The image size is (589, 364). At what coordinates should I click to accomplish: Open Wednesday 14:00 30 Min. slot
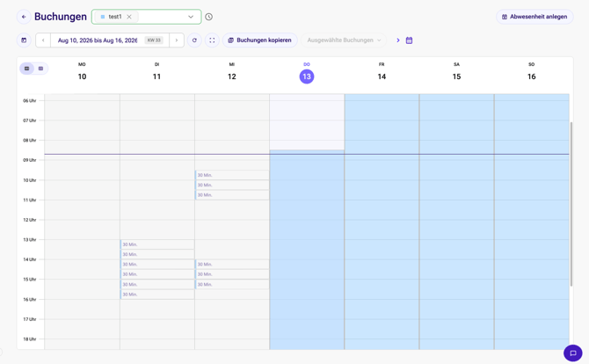[232, 265]
